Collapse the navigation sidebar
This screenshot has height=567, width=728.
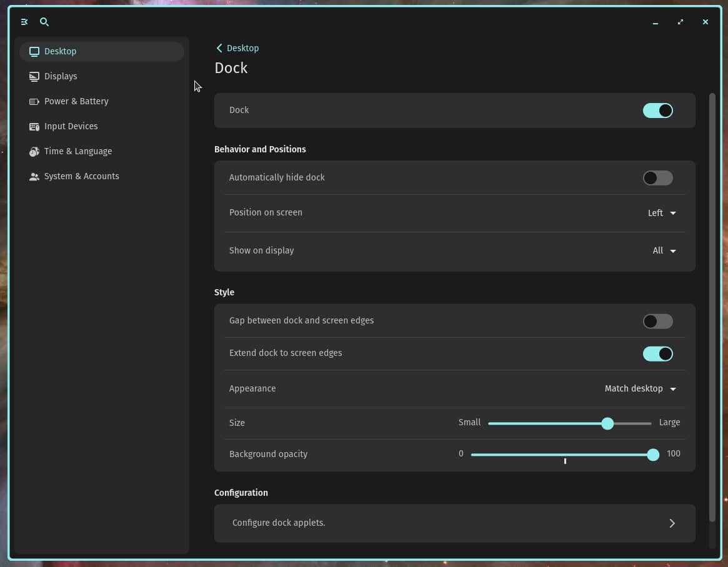tap(24, 22)
